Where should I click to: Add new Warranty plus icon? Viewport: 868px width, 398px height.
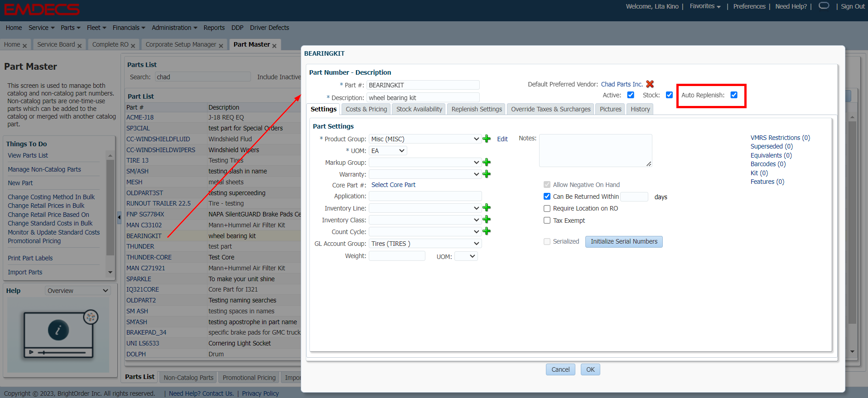coord(487,174)
